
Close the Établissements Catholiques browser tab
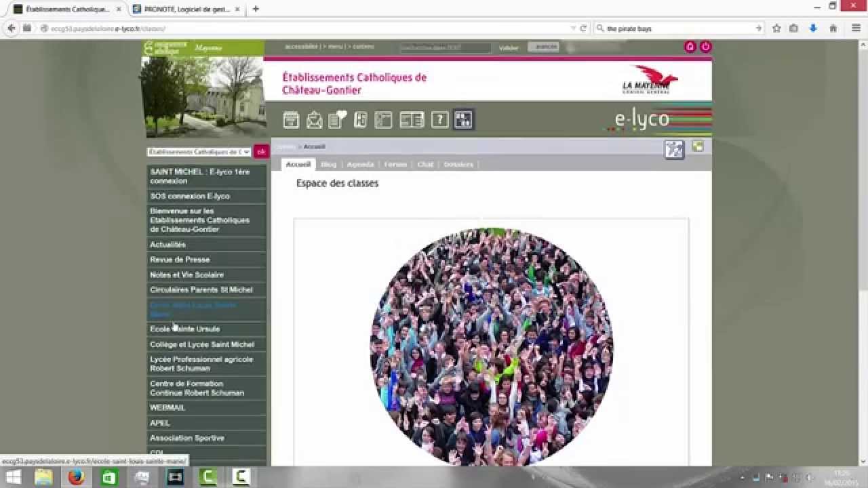pos(119,9)
